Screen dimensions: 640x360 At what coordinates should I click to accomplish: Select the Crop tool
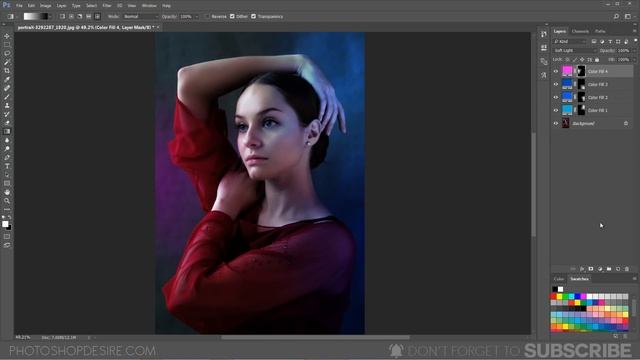click(7, 71)
